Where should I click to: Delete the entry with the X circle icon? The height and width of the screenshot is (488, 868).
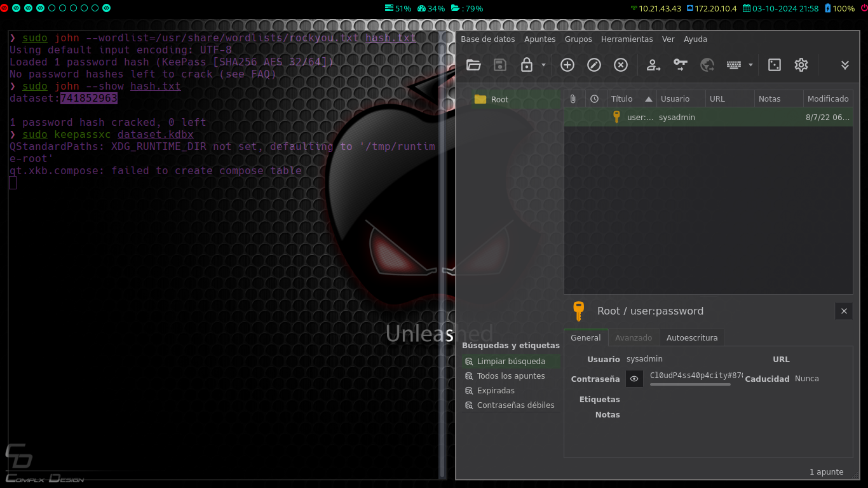621,65
